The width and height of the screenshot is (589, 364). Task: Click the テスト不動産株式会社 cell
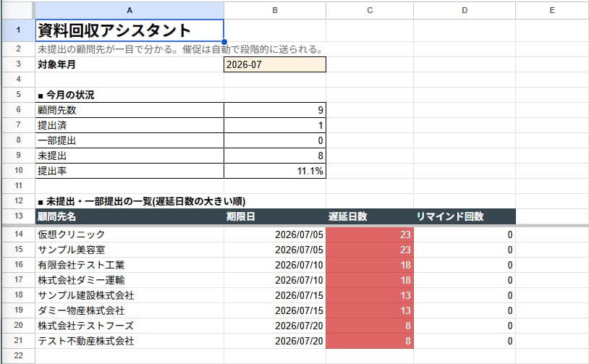[x=130, y=341]
